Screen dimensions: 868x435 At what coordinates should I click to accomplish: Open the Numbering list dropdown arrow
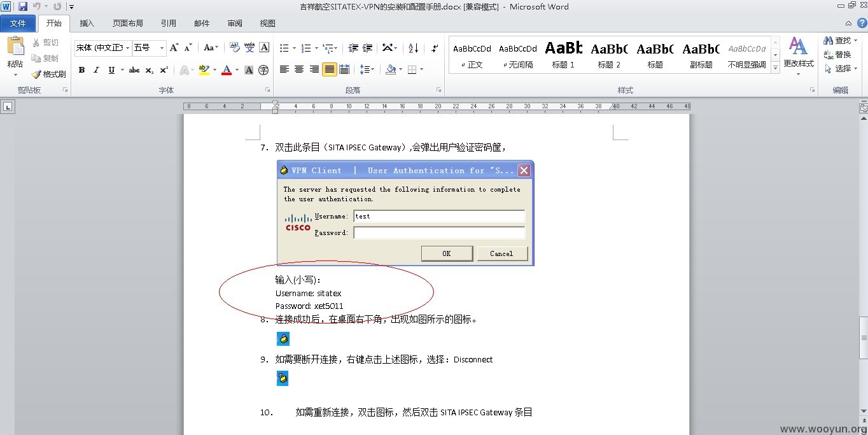pos(316,48)
